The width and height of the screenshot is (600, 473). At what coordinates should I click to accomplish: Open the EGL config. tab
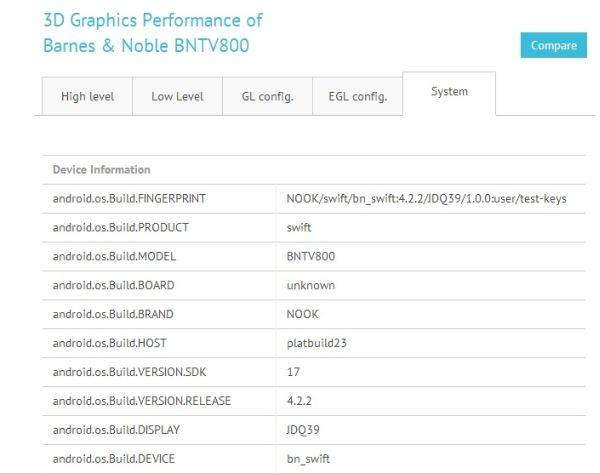pyautogui.click(x=358, y=96)
